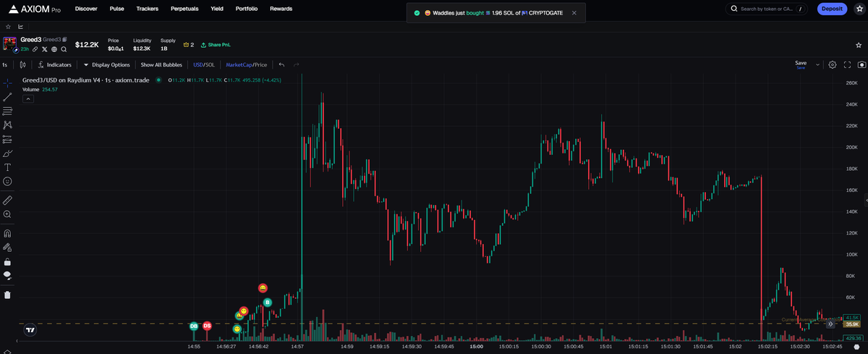Change the 1s time interval

(x=5, y=64)
